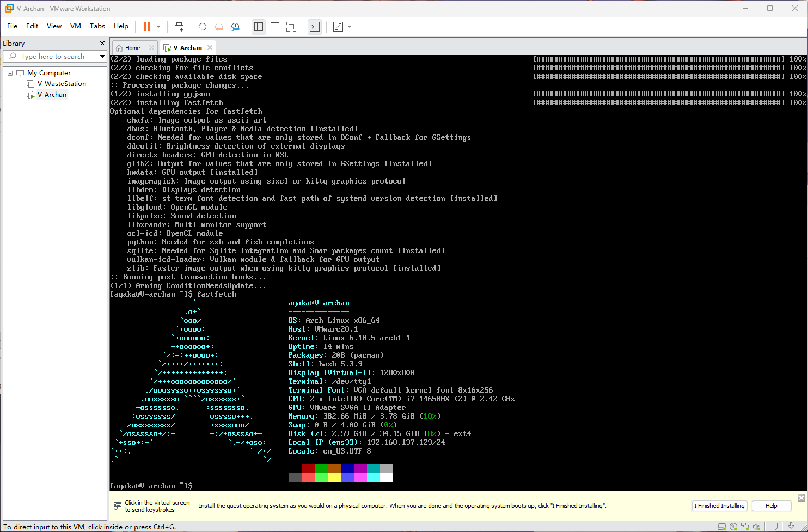Toggle the thumbnail bar view button
This screenshot has width=808, height=532.
point(275,27)
